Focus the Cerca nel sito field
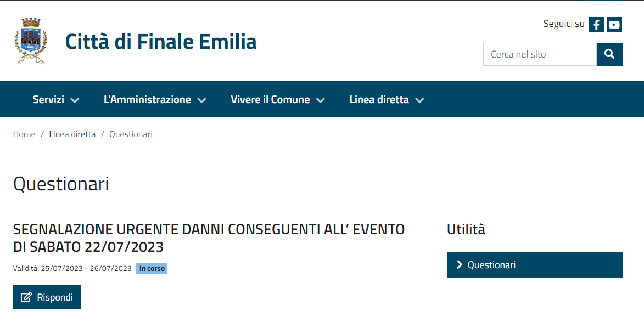 coord(540,54)
